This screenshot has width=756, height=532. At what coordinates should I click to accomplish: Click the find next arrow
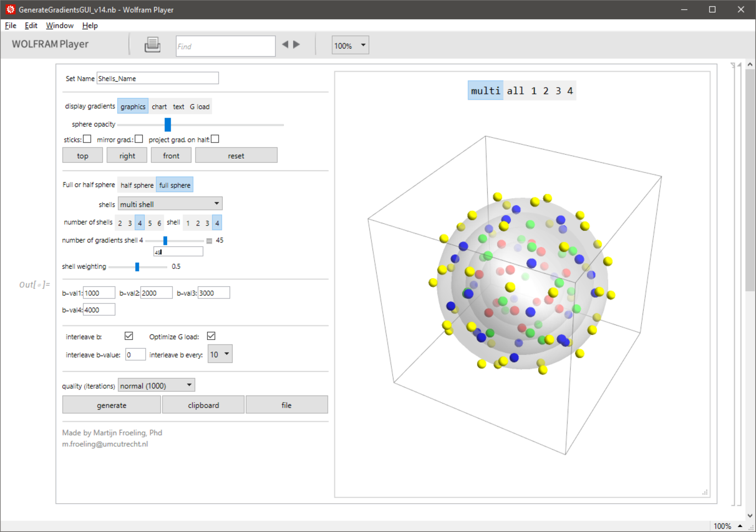[297, 44]
